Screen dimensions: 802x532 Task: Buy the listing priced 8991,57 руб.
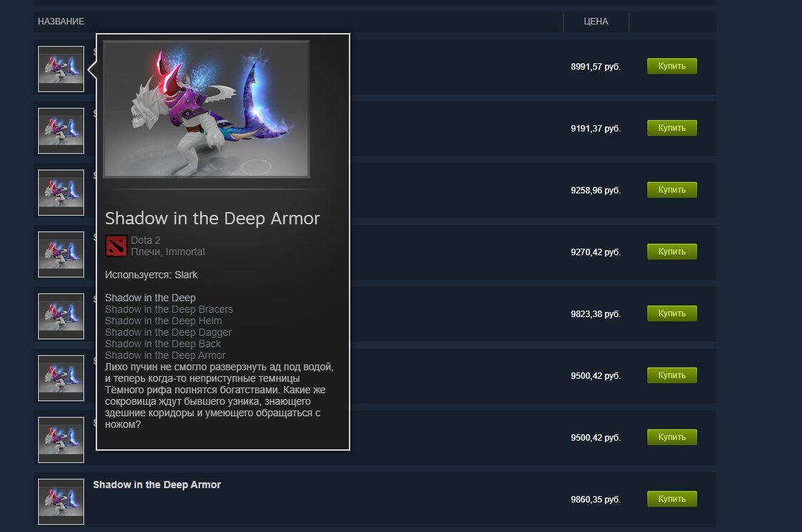(672, 66)
